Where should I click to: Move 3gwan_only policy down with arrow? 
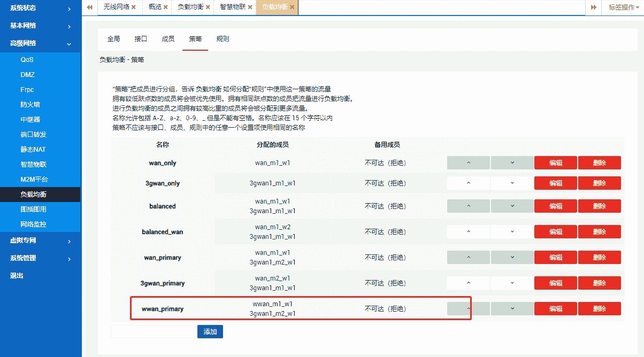512,183
